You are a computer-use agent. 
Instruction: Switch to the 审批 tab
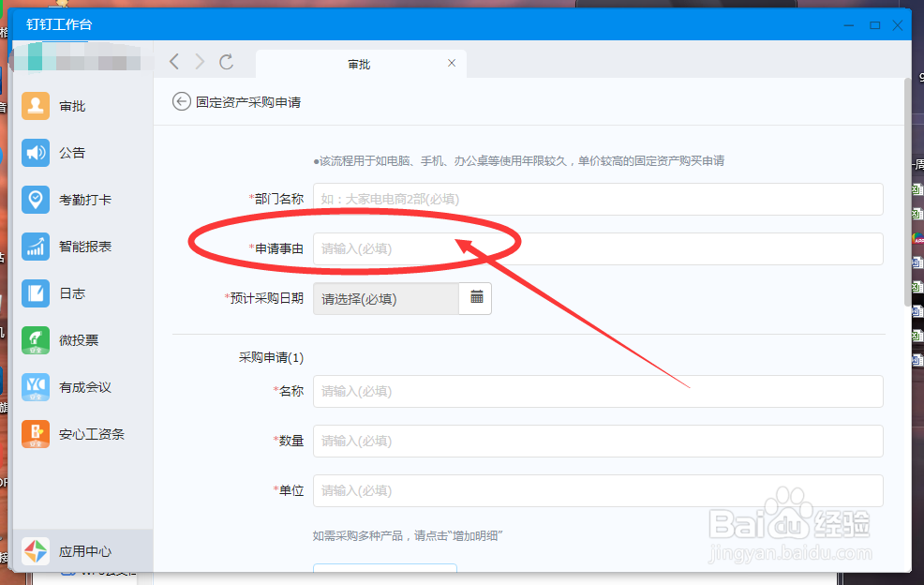(x=361, y=63)
